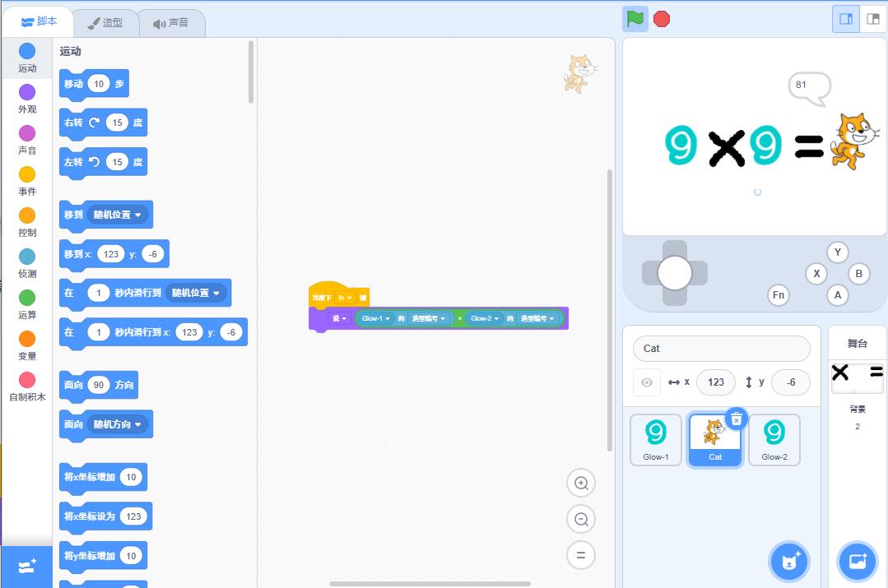The image size is (888, 588).
Task: Click the 将x坐标增加 10 block
Action: pos(103,478)
